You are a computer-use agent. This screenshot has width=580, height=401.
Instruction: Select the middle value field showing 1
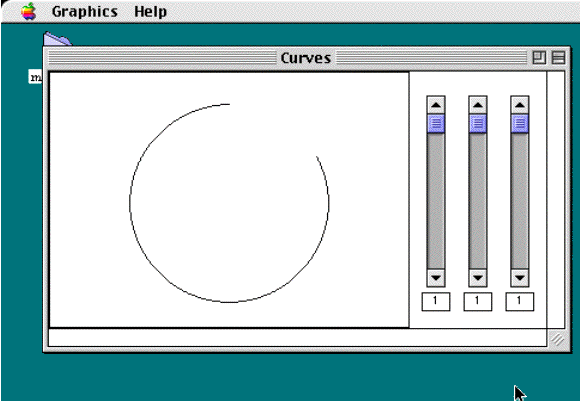(x=478, y=301)
